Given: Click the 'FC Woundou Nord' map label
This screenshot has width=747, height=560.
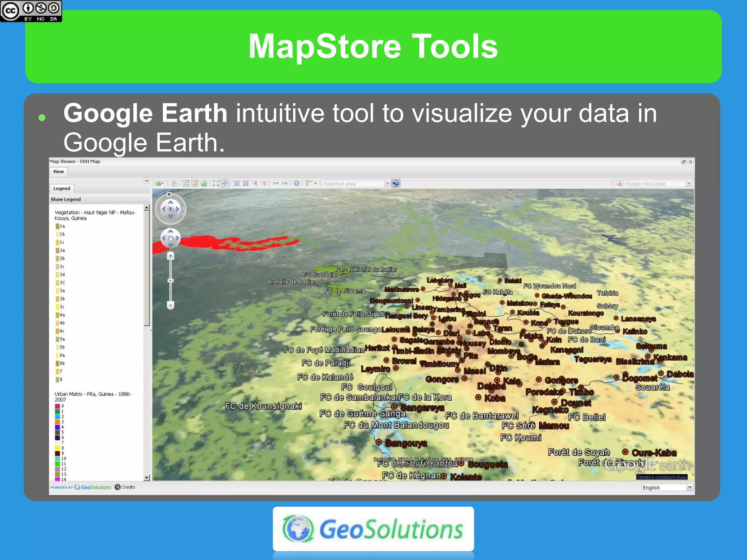Looking at the screenshot, I should pyautogui.click(x=550, y=286).
